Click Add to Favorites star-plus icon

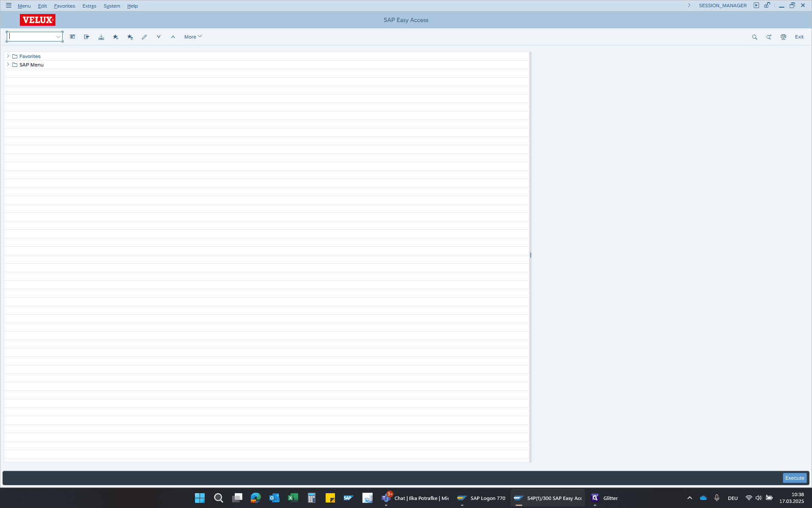[115, 37]
